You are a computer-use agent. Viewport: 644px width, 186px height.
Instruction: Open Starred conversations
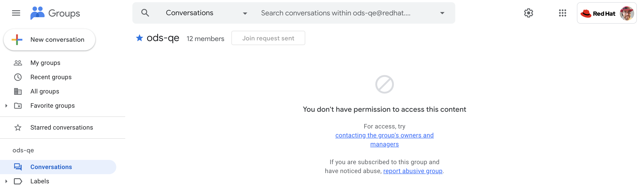click(61, 127)
